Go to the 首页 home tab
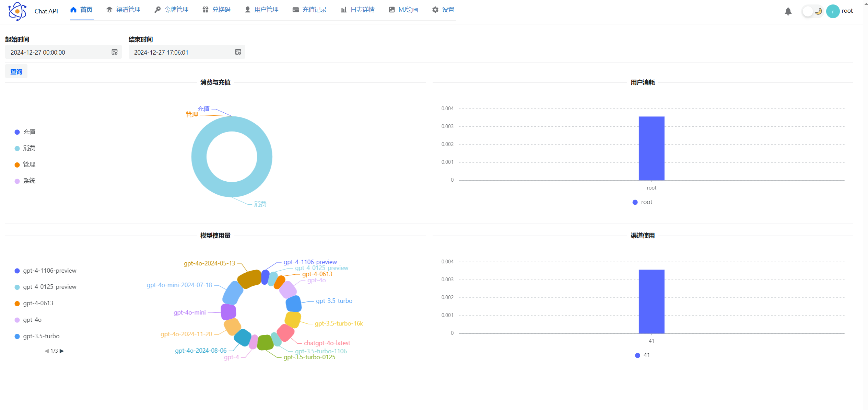This screenshot has height=410, width=868. coord(82,10)
